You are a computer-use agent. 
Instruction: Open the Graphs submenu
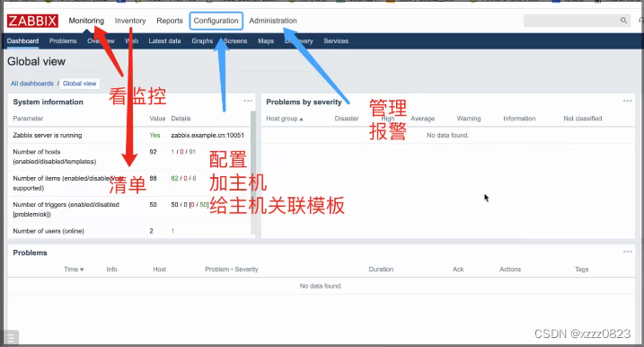pos(202,40)
